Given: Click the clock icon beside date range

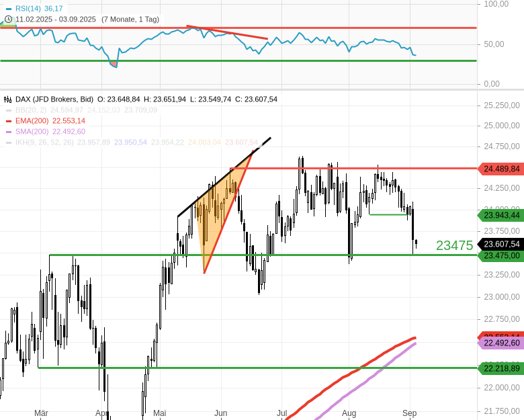Looking at the screenshot, I should (9, 19).
